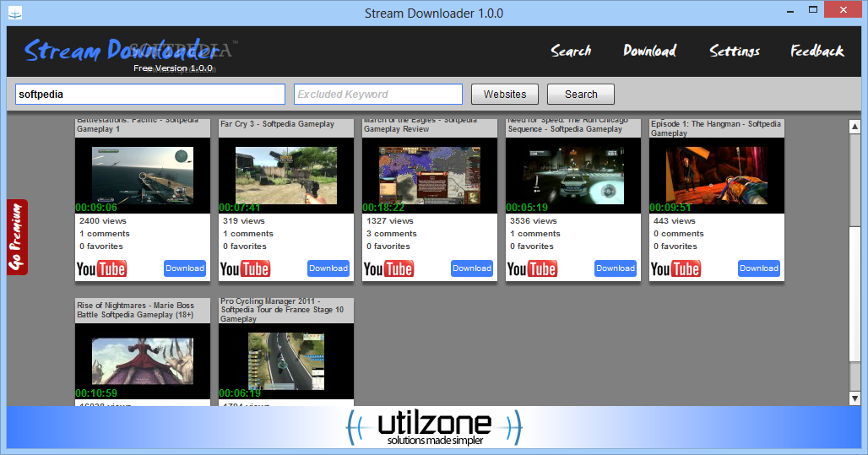
Task: Click title 'Far Cry 3 - Softpedia Gameplay'
Action: coord(277,124)
